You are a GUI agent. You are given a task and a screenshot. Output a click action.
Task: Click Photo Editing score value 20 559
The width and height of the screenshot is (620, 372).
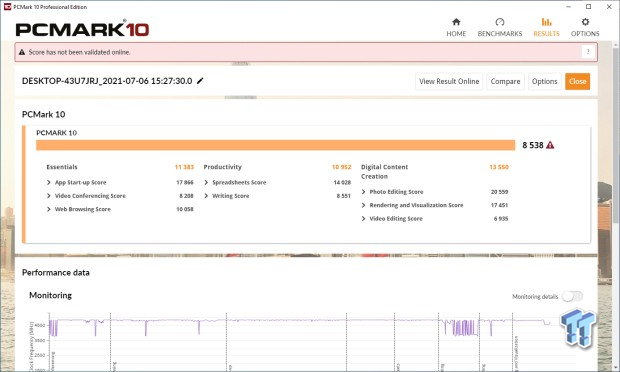499,192
